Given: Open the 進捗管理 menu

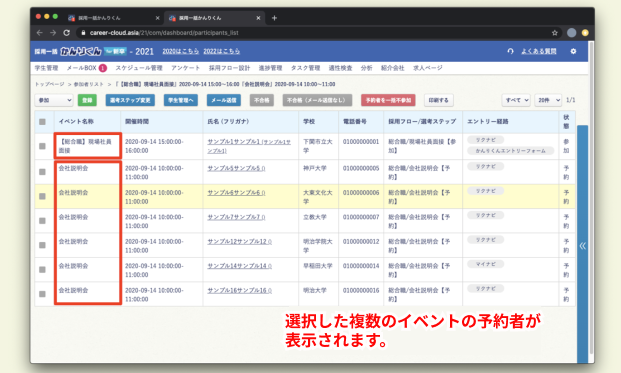Looking at the screenshot, I should [x=270, y=68].
